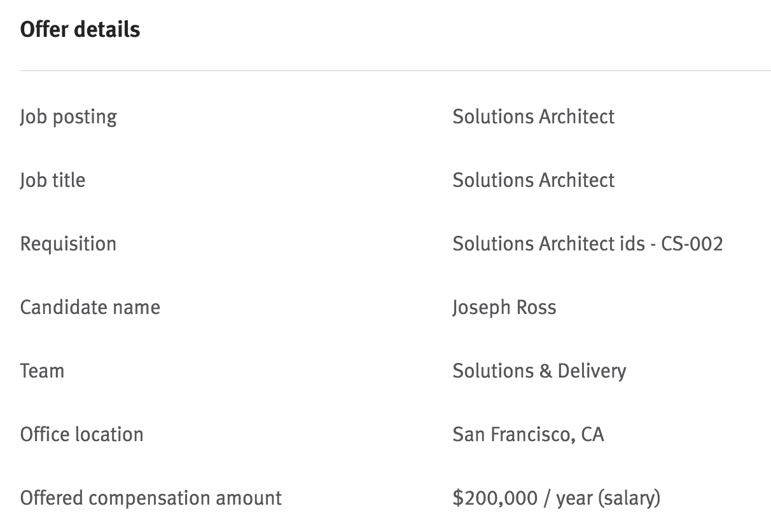
Task: Click the Office location field label
Action: tap(81, 435)
